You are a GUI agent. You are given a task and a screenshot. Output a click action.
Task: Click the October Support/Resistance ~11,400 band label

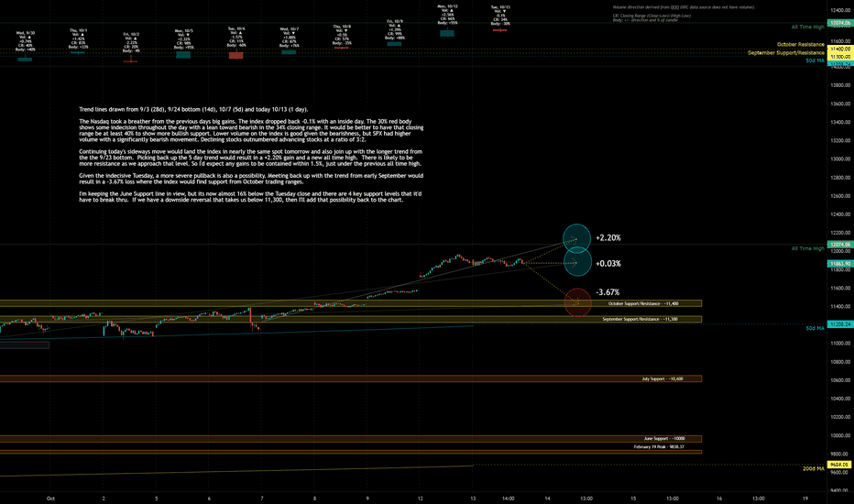coord(643,303)
